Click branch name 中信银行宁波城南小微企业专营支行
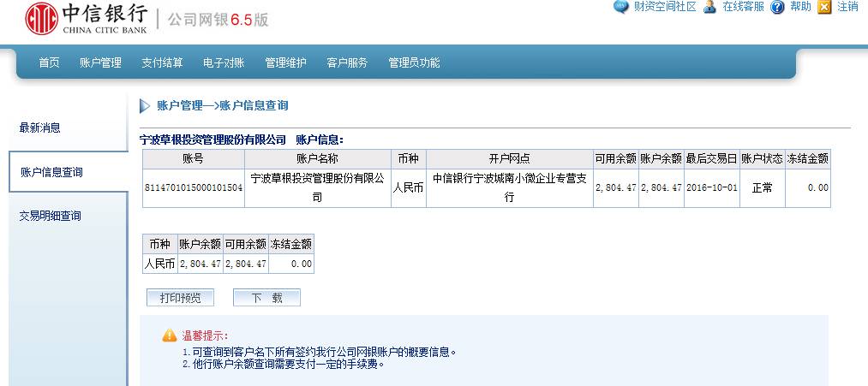 (509, 187)
